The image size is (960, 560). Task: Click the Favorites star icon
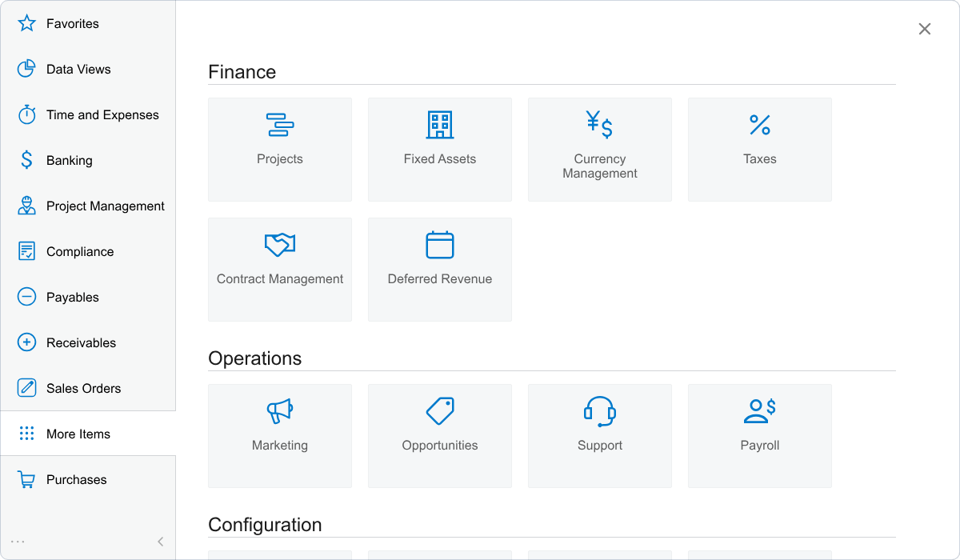(x=26, y=23)
